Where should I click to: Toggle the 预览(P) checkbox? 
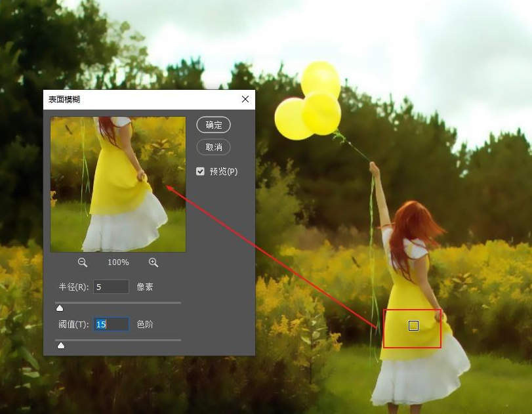point(201,171)
